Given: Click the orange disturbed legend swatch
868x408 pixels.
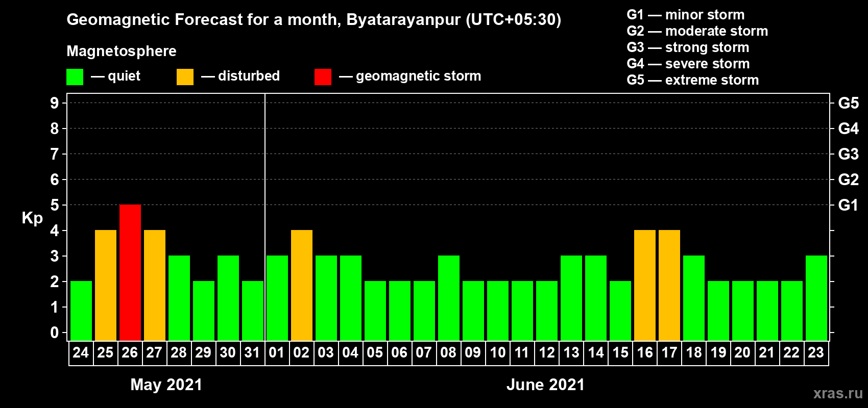Looking at the screenshot, I should [185, 77].
